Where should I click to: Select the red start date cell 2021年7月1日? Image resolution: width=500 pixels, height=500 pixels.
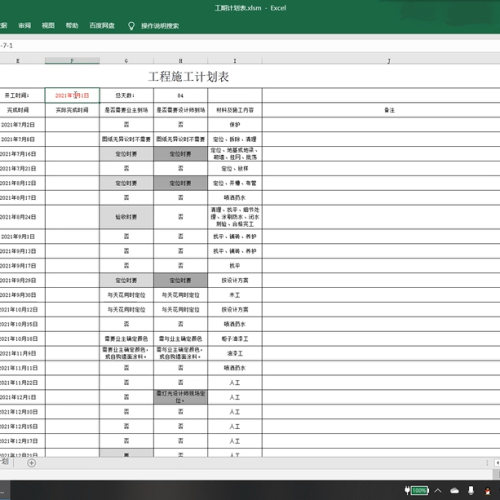click(x=72, y=96)
